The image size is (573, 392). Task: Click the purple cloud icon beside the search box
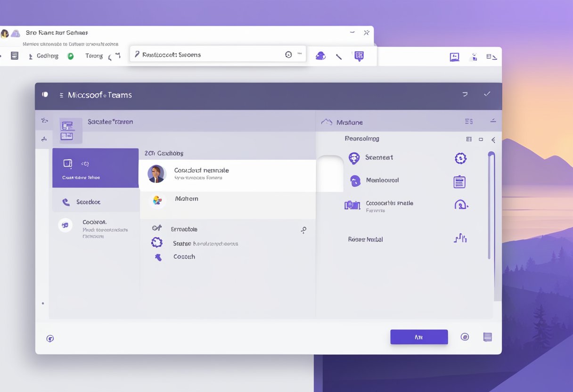coord(320,56)
